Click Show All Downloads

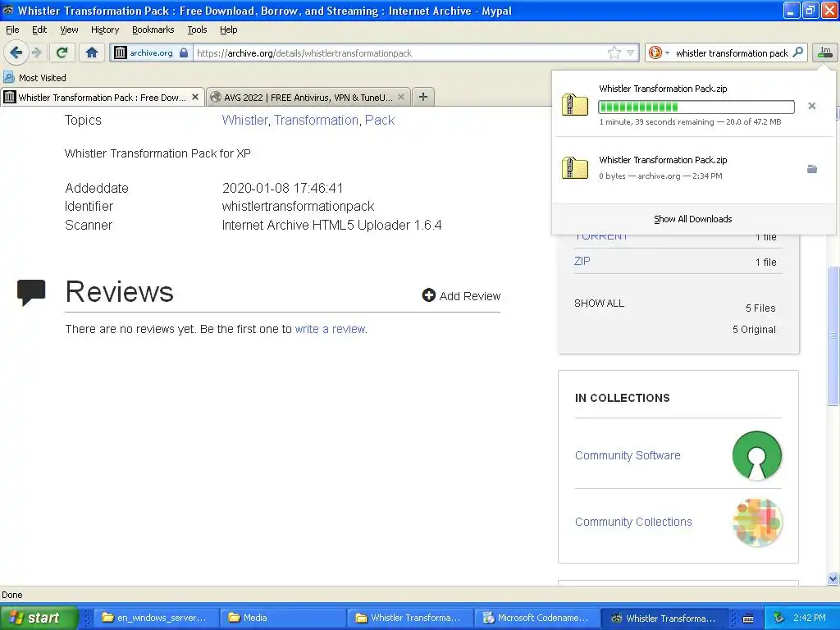692,219
